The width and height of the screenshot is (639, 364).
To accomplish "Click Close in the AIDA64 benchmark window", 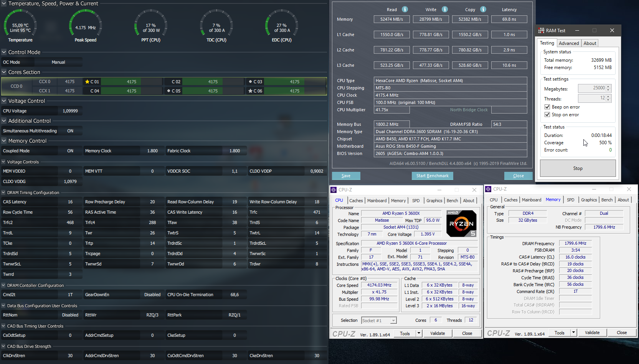I will [x=518, y=176].
